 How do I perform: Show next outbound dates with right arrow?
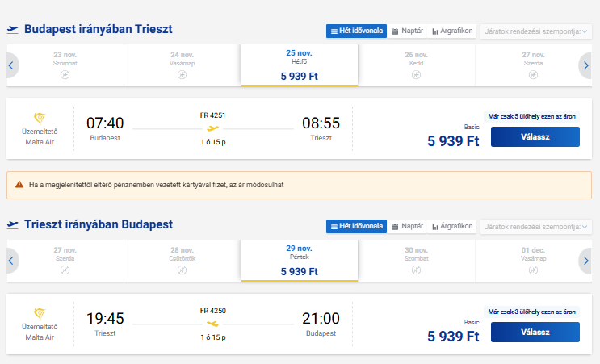pos(586,65)
